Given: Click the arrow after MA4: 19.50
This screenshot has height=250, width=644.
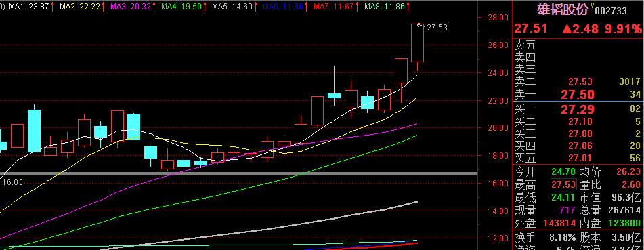Looking at the screenshot, I should coord(205,7).
